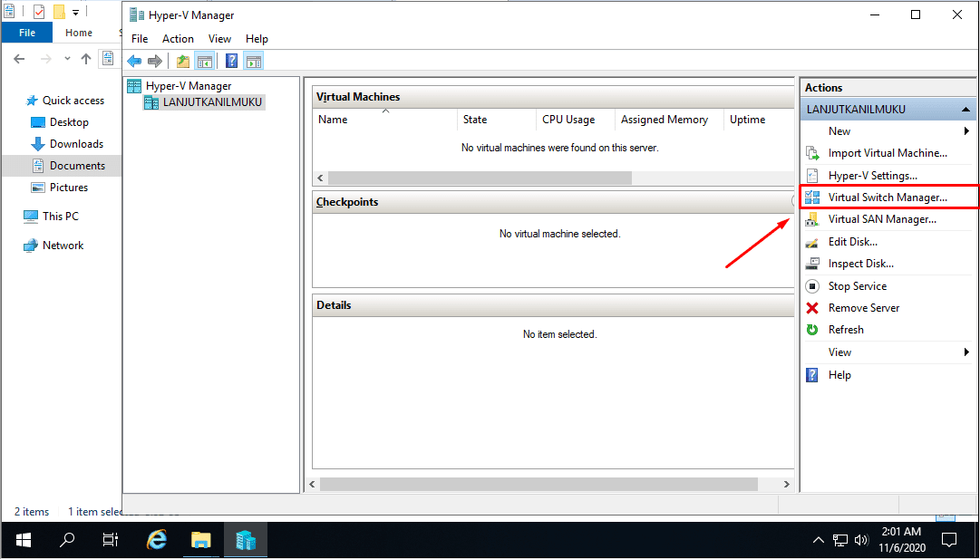This screenshot has height=559, width=980.
Task: Open the Action menu
Action: tap(178, 39)
